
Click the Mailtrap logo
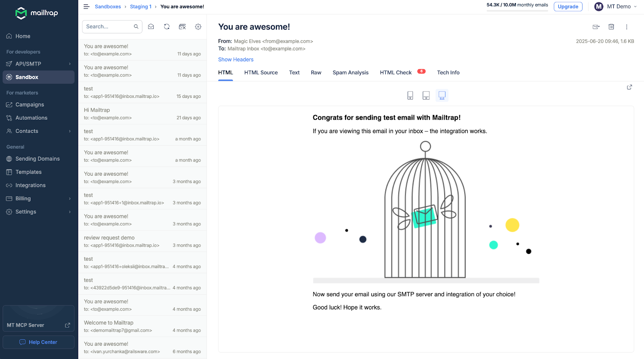click(x=37, y=13)
